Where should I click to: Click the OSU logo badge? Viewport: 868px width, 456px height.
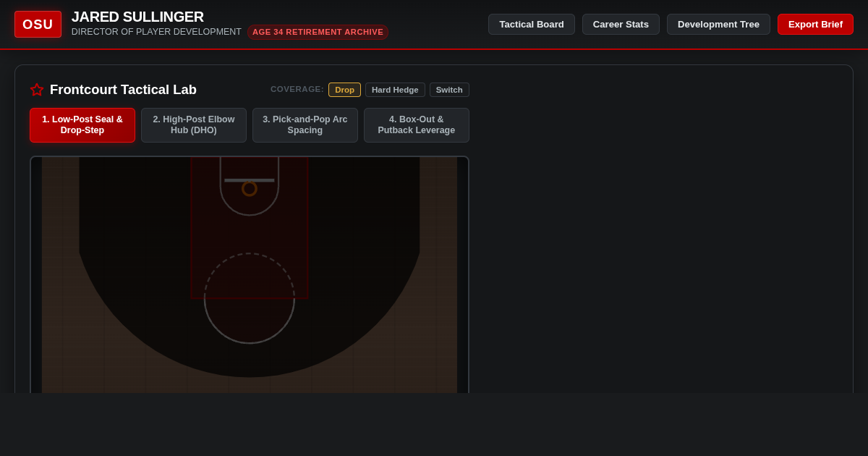(x=38, y=24)
